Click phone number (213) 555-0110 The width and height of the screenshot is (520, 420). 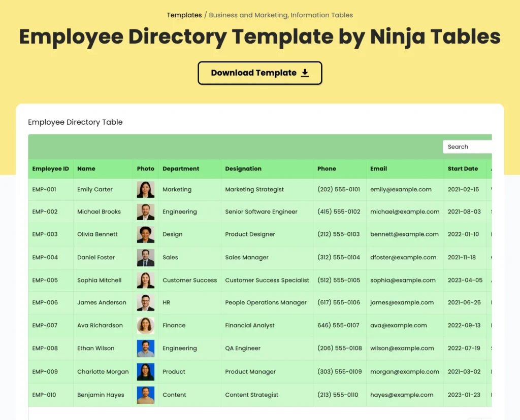coord(338,395)
